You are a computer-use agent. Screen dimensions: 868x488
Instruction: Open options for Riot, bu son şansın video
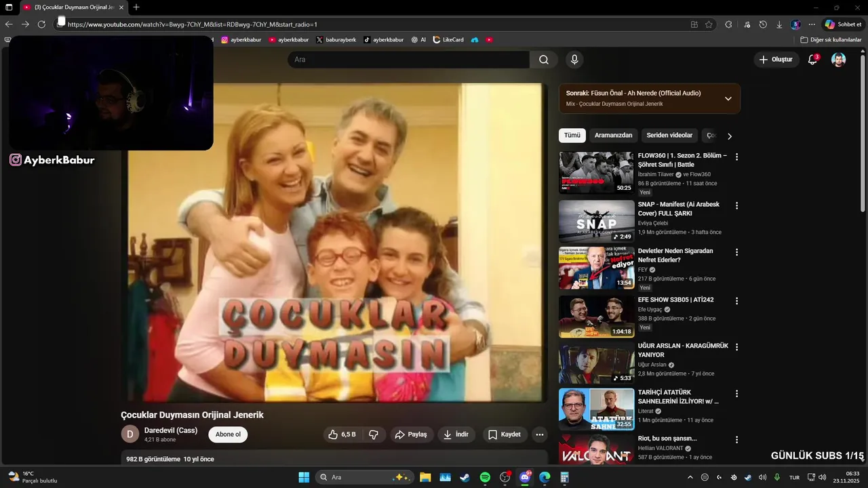click(x=736, y=439)
